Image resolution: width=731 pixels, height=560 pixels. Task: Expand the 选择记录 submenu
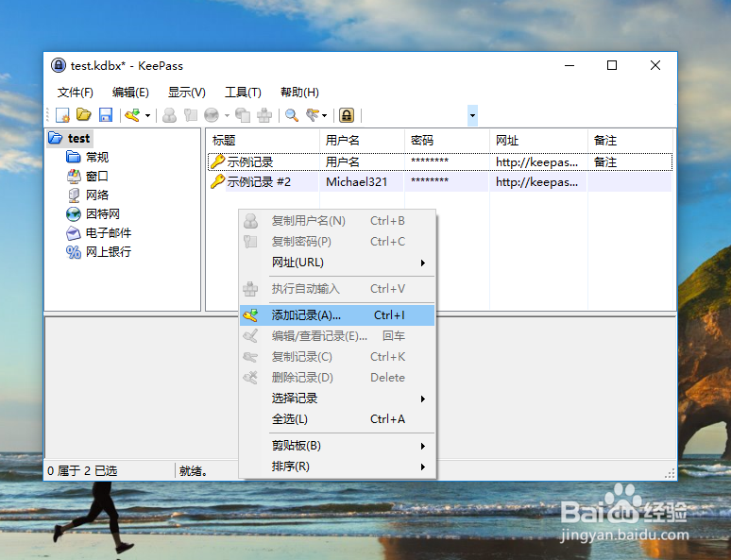tap(337, 399)
